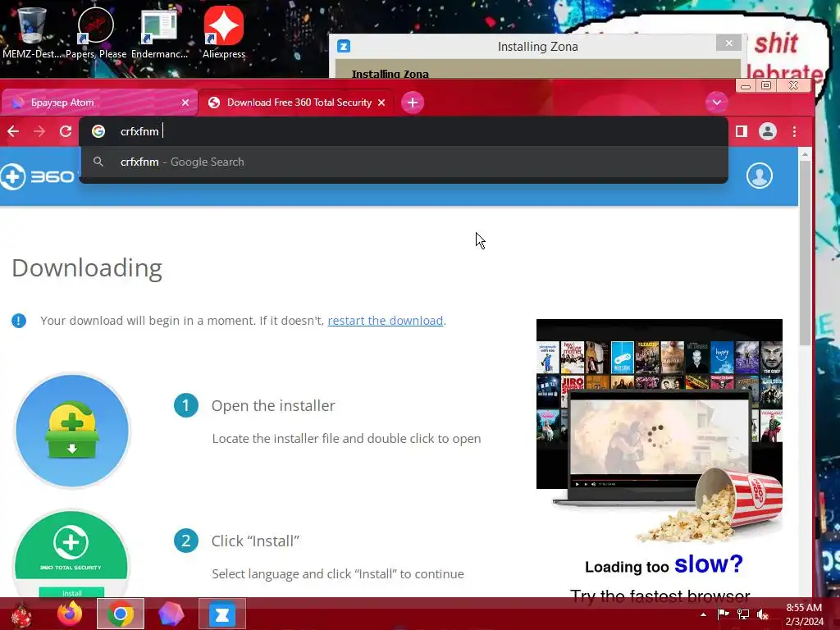Viewport: 840px width, 630px height.
Task: Switch to Chrome on the taskbar
Action: click(121, 614)
